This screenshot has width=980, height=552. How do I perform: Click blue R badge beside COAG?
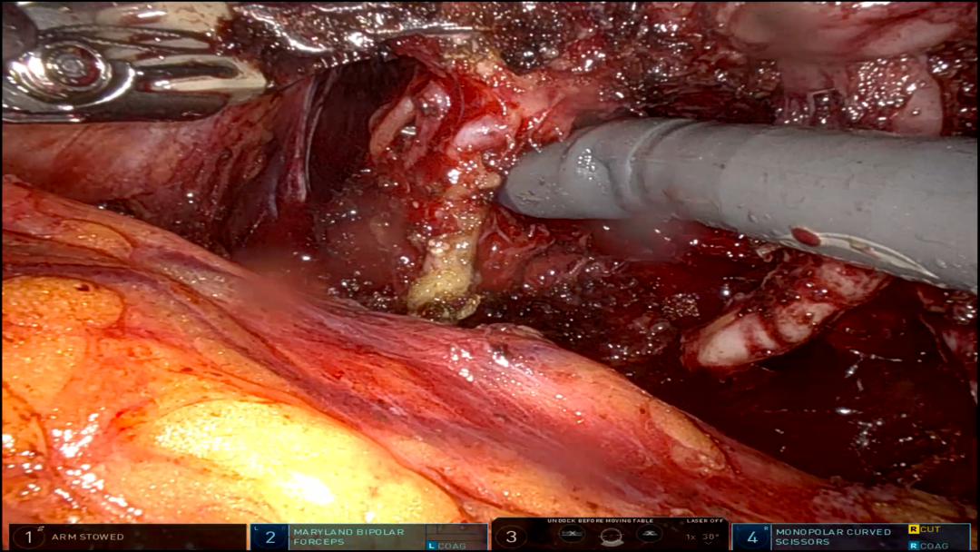913,546
